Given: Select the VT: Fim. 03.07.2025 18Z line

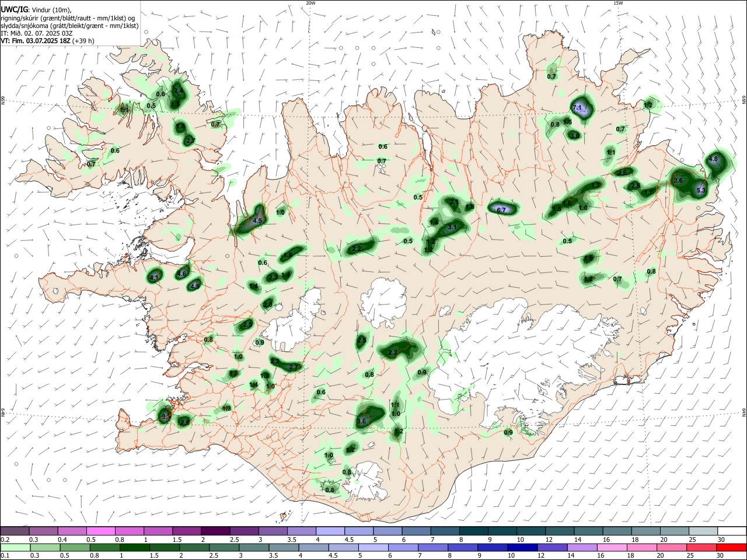Looking at the screenshot, I should tap(47, 41).
